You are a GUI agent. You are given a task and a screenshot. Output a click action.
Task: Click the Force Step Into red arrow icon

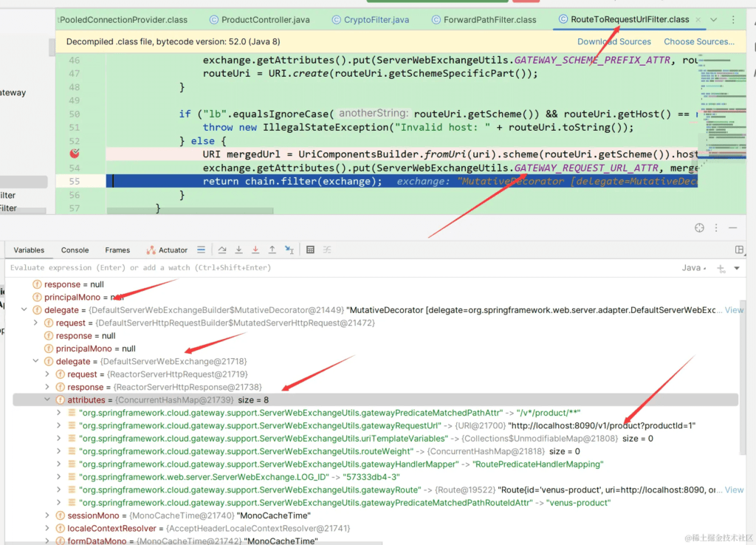coord(255,250)
